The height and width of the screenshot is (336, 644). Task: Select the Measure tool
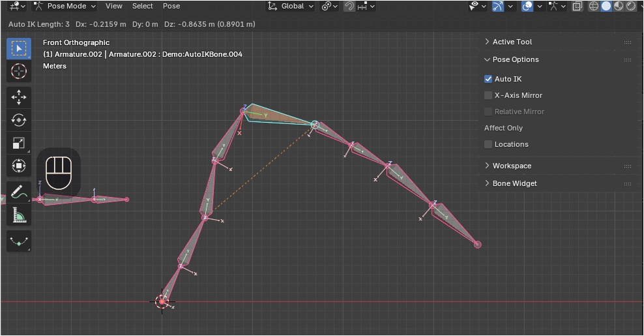[x=19, y=215]
